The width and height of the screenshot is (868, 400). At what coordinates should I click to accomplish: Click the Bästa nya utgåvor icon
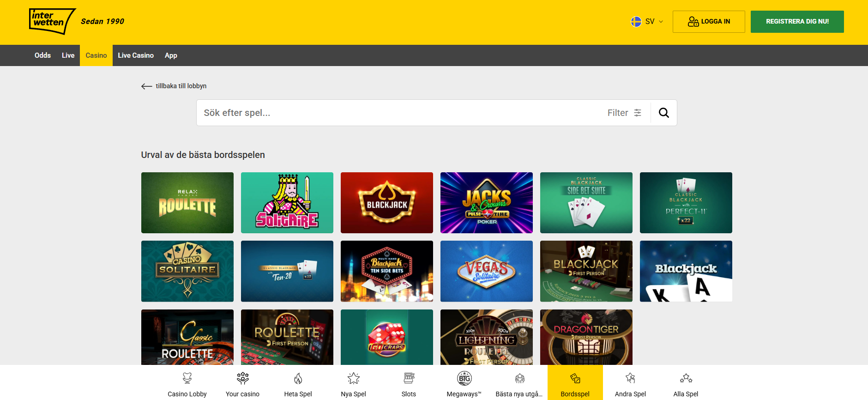(x=520, y=378)
